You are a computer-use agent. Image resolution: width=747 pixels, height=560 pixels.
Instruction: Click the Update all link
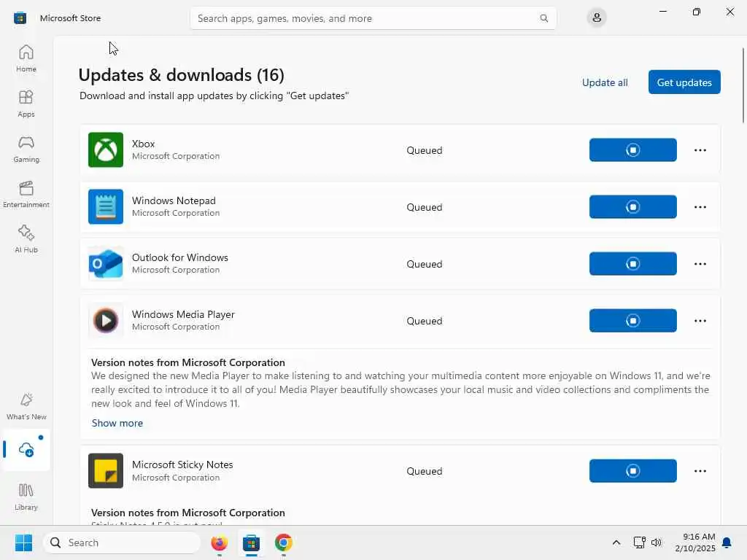pyautogui.click(x=605, y=82)
